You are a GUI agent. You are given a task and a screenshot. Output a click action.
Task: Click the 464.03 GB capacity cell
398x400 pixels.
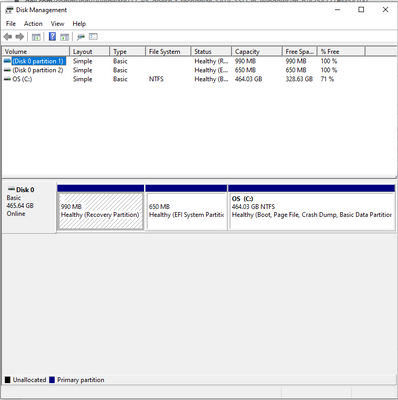coord(248,79)
